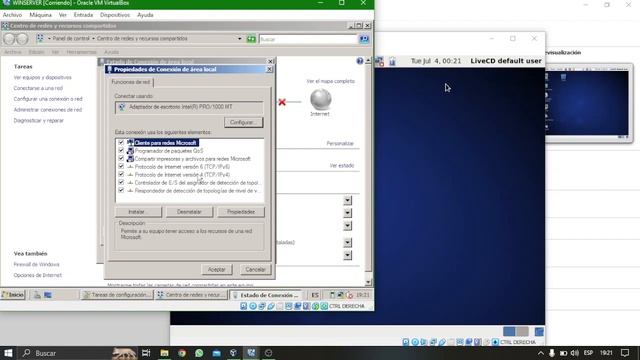640x360 pixels.
Task: Cancel the connection properties dialog
Action: (255, 269)
